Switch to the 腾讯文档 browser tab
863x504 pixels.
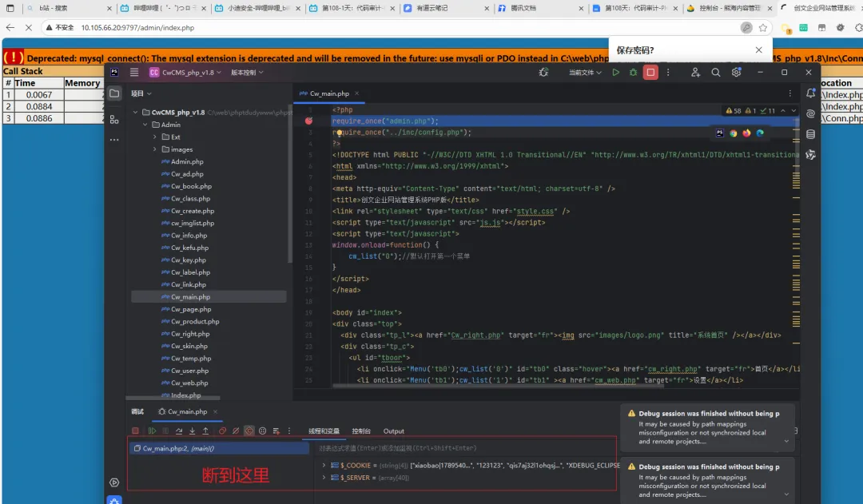coord(540,8)
